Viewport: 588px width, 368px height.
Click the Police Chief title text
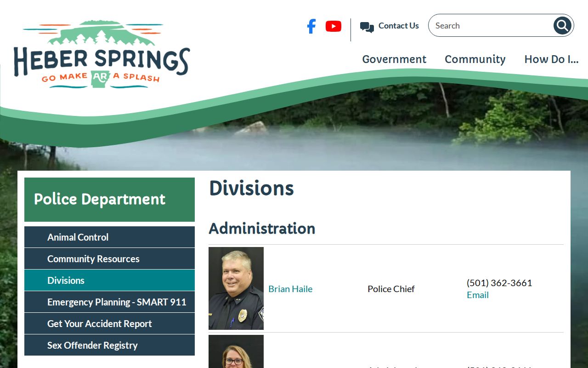391,289
